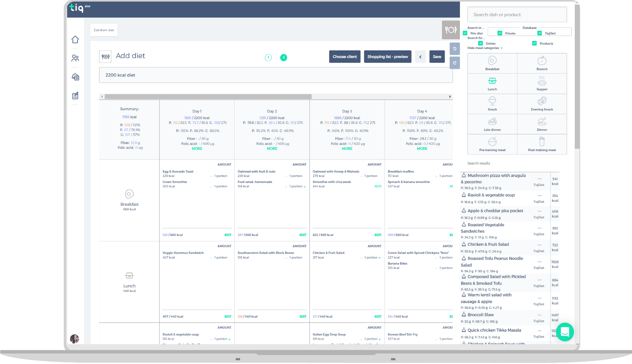Screen dimensions: 632x364
Task: Click the diet icon beside Add diet
Action: pos(105,57)
